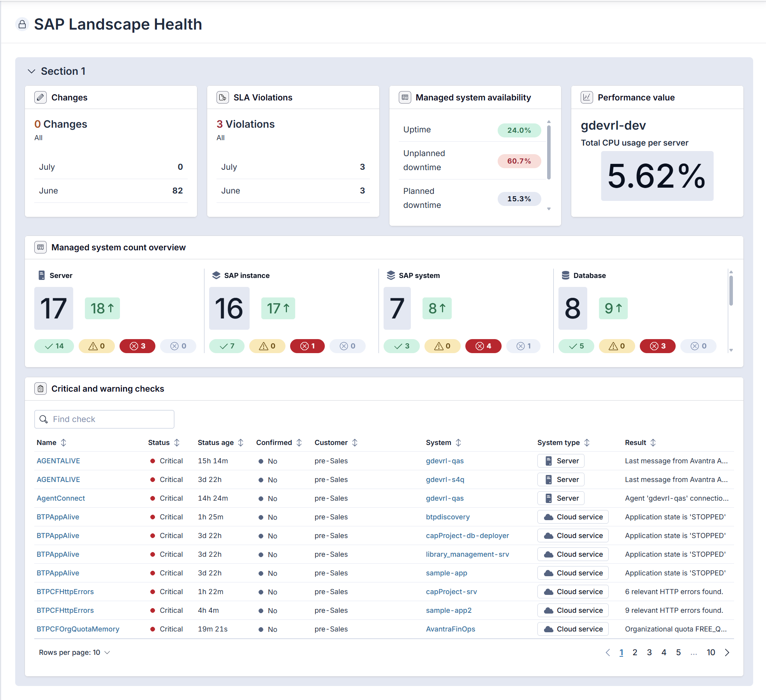766x700 pixels.
Task: Open the library_management-srv system link
Action: (467, 554)
